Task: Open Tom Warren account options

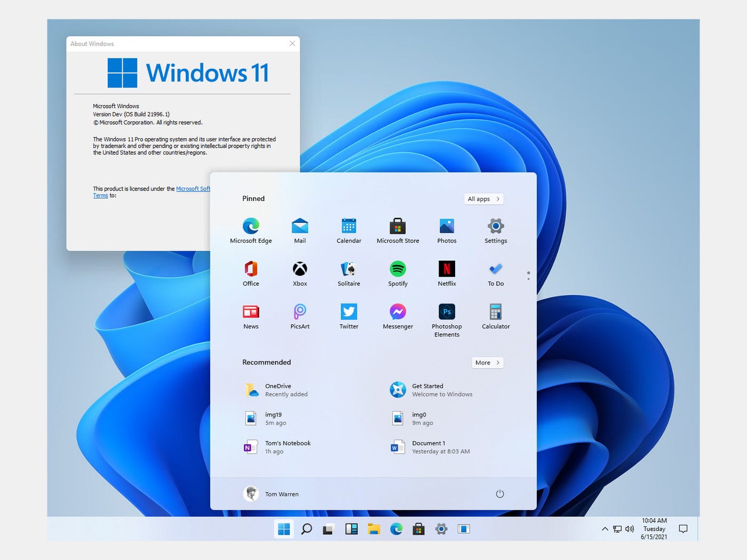Action: pos(272,493)
